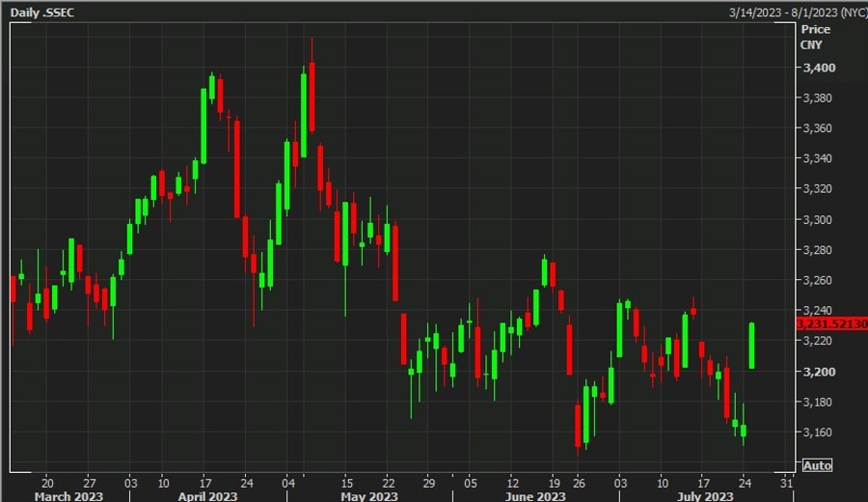
Task: Click the 3,160 price axis label
Action: (817, 432)
